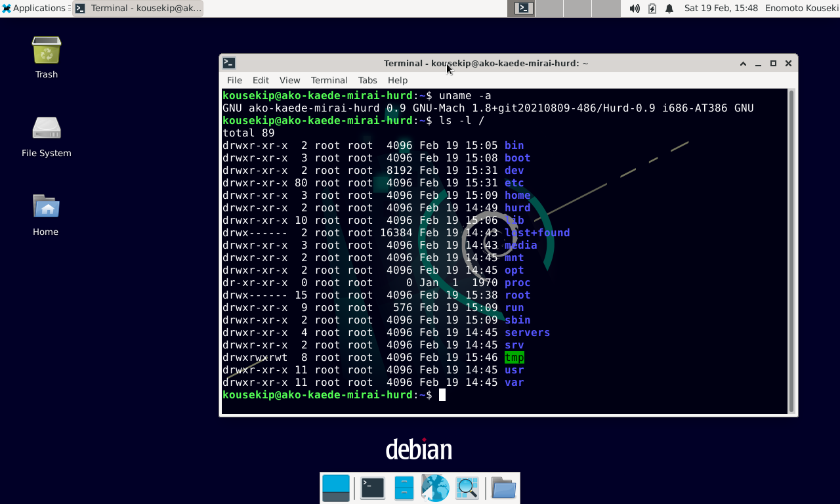Open the Tabs menu in Terminal
Viewport: 840px width, 504px height.
367,80
